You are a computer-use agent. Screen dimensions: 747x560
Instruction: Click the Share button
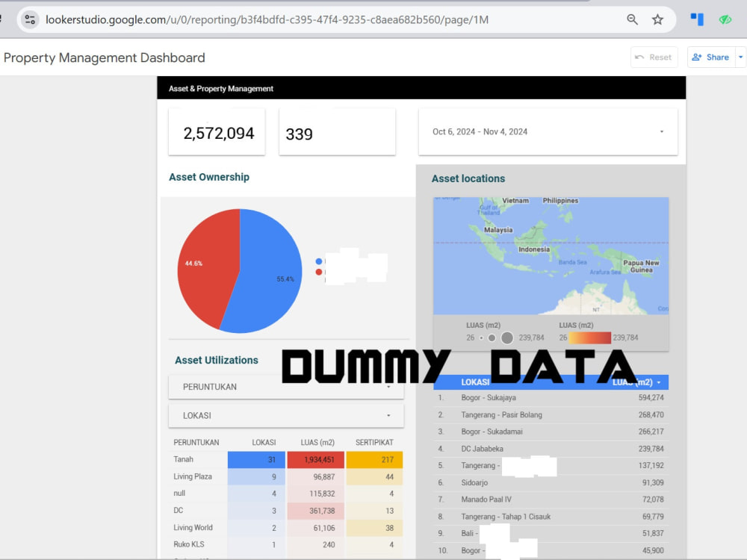click(711, 57)
